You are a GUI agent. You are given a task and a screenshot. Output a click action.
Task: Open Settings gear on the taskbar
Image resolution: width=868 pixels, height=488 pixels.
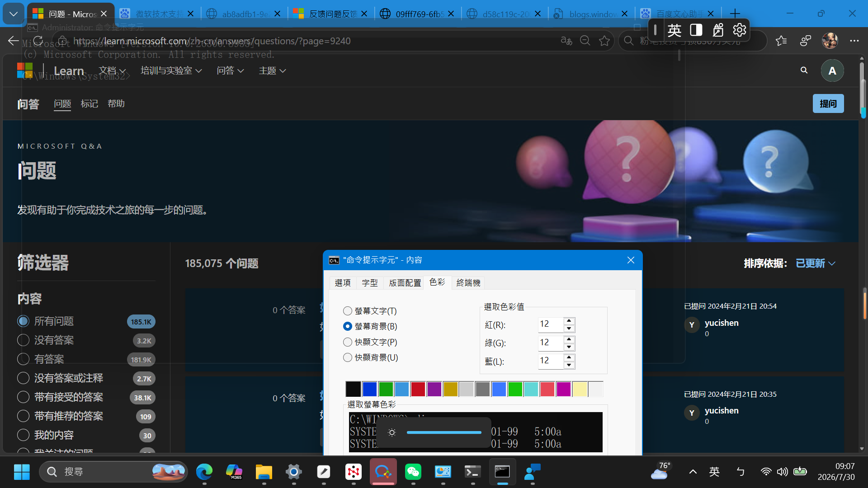coord(293,472)
